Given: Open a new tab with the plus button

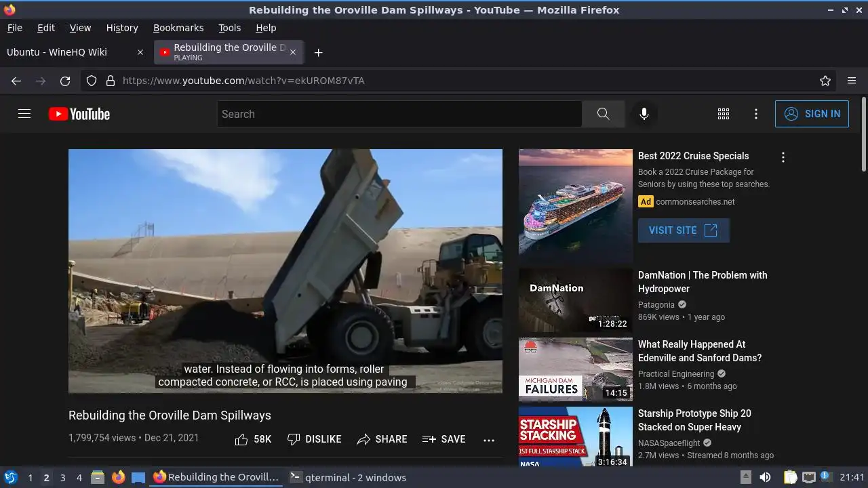Looking at the screenshot, I should [x=318, y=52].
